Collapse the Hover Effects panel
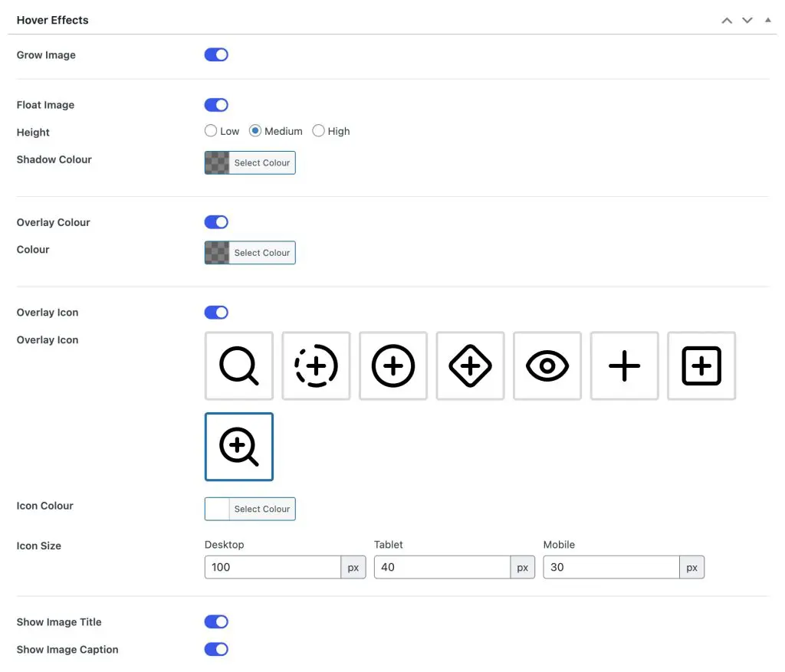This screenshot has height=672, width=785. click(768, 21)
